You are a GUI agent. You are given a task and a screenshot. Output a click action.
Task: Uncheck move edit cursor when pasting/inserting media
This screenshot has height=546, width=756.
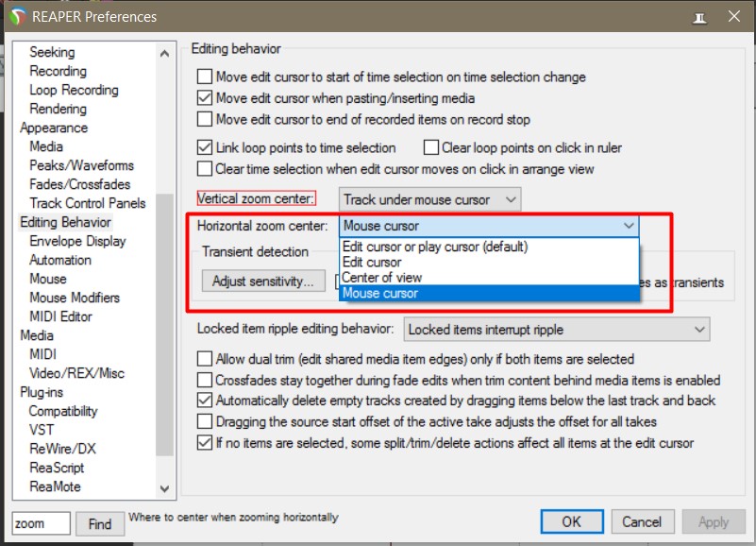click(x=205, y=98)
